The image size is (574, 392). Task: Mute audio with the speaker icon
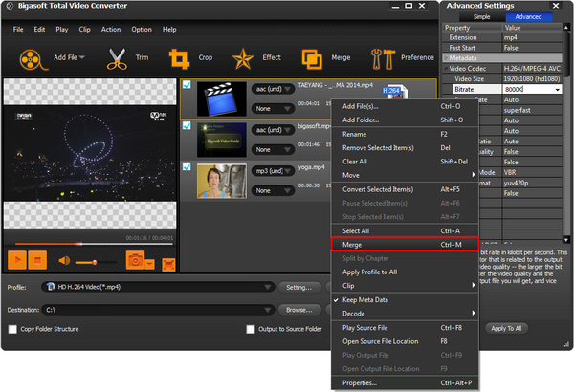coord(64,261)
